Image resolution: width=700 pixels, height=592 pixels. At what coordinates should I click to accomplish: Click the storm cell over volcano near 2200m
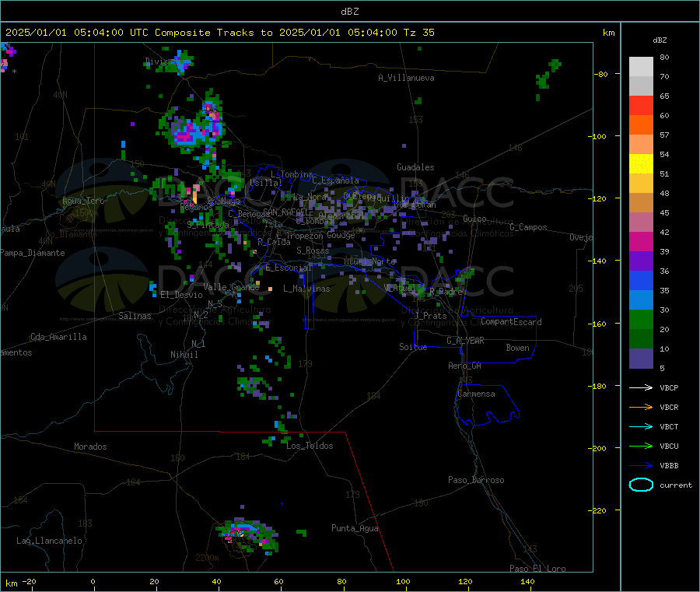pos(247,536)
